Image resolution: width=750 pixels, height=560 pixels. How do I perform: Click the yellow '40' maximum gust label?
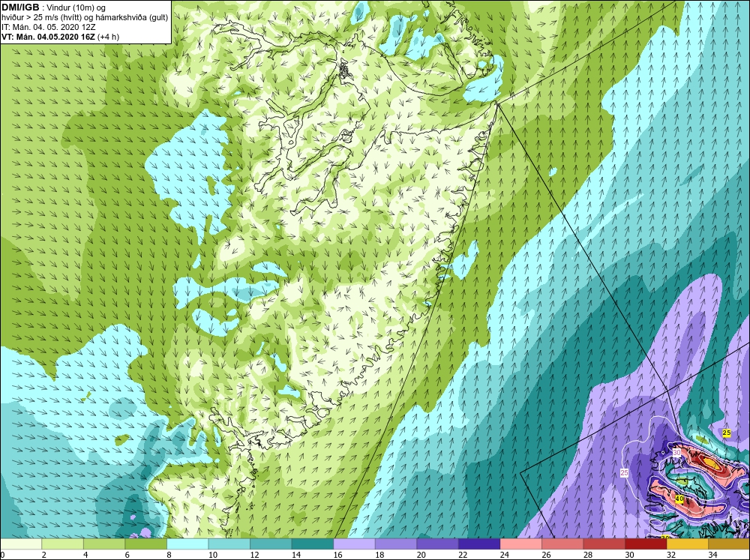(x=679, y=499)
